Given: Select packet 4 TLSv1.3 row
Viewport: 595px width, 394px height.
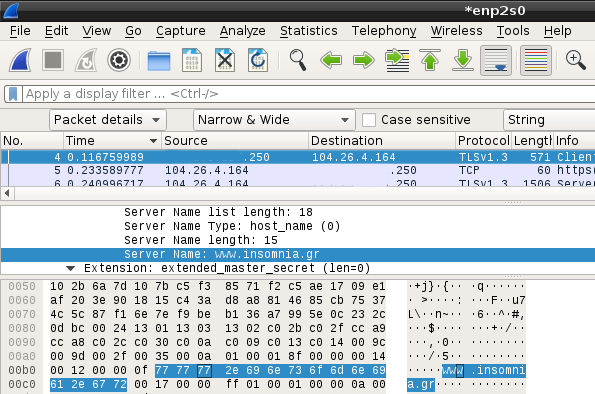Looking at the screenshot, I should click(x=298, y=157).
